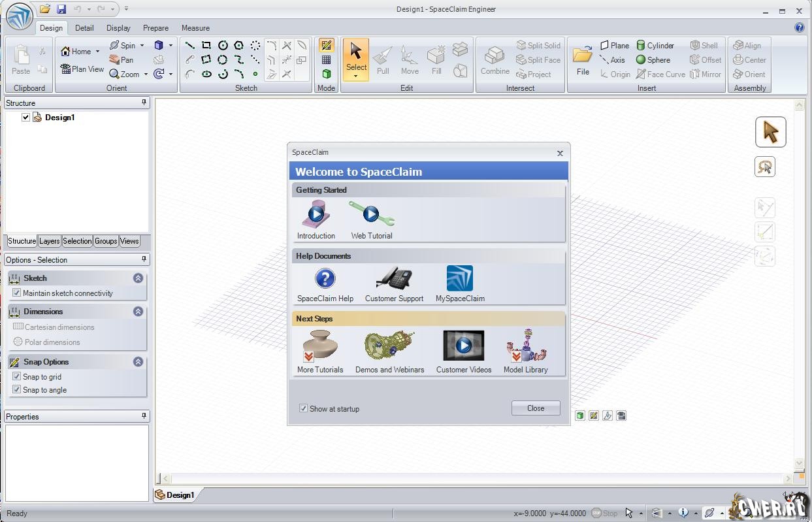The image size is (812, 522).
Task: Select the Move tool in Edit group
Action: click(410, 59)
